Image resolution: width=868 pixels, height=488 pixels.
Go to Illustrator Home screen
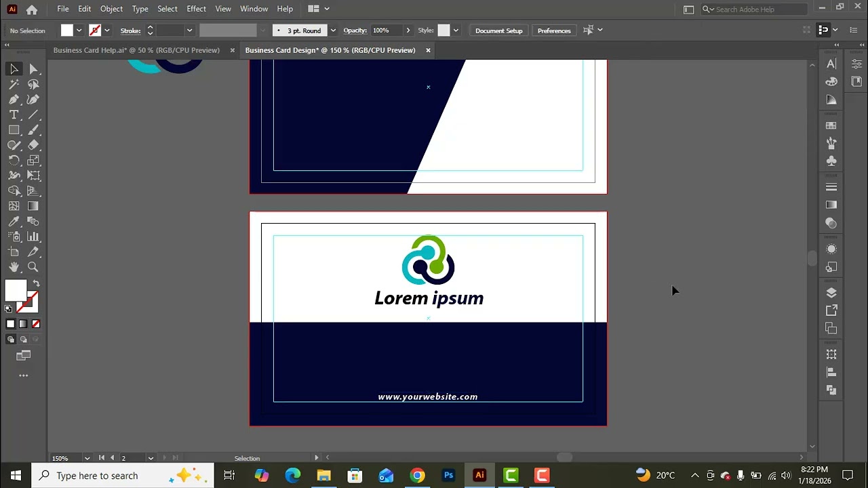(x=32, y=9)
